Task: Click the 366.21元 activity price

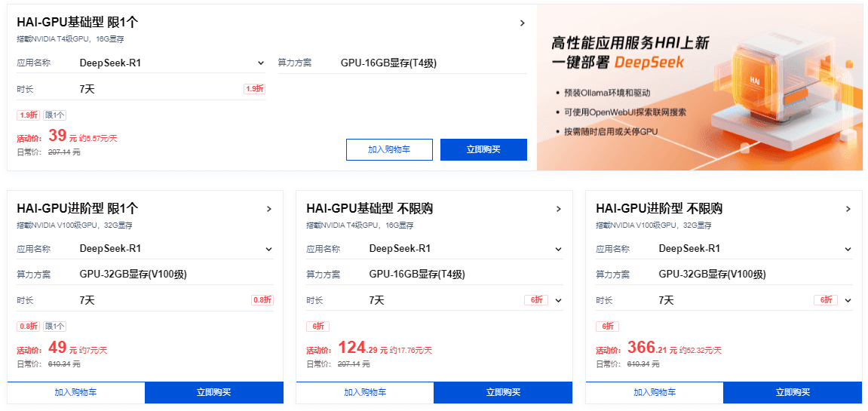Action: point(652,348)
